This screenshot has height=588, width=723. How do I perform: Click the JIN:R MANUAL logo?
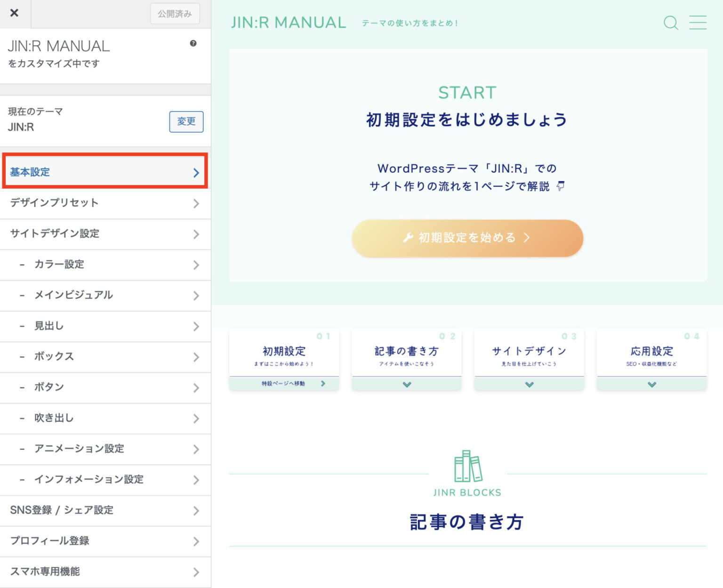point(288,22)
